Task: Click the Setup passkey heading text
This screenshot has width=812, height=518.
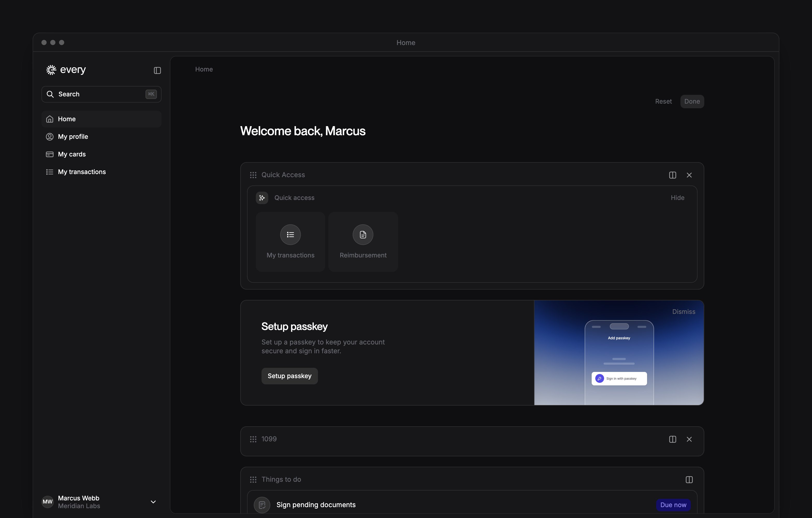Action: coord(294,327)
